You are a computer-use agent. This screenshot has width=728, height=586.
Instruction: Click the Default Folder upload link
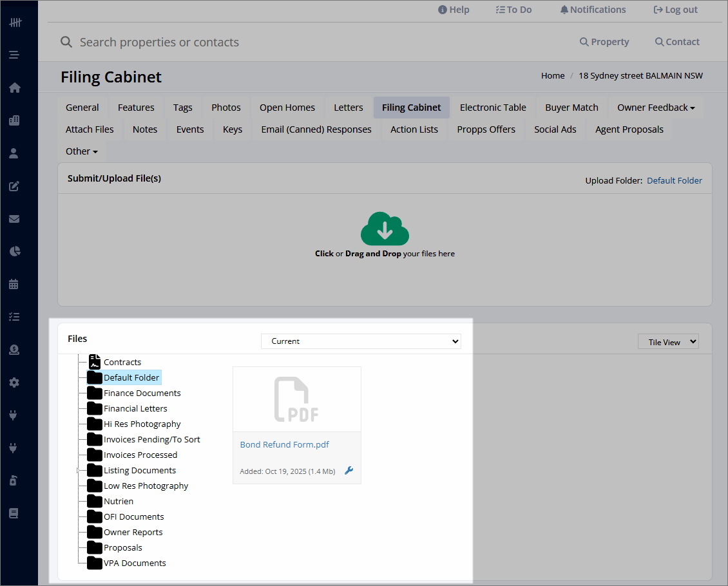(x=674, y=180)
